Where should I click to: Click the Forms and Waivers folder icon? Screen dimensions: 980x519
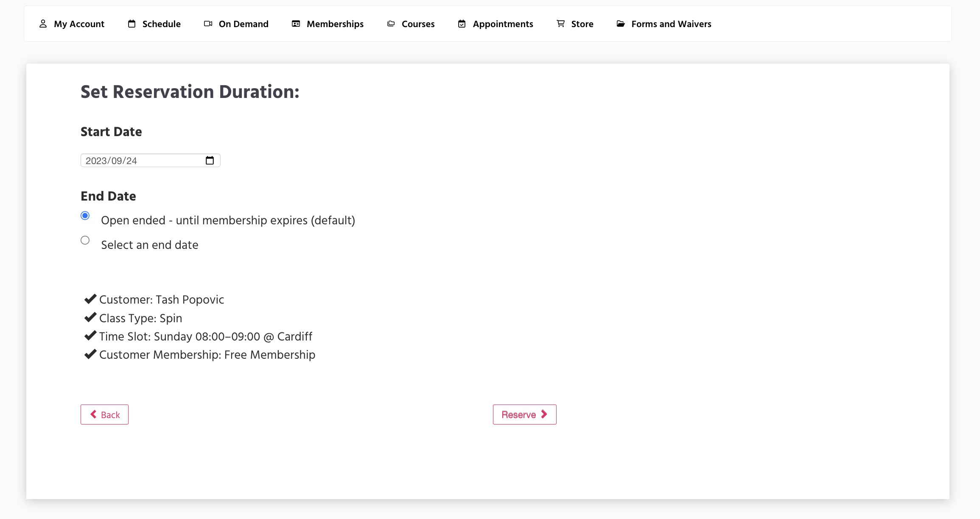click(x=621, y=24)
